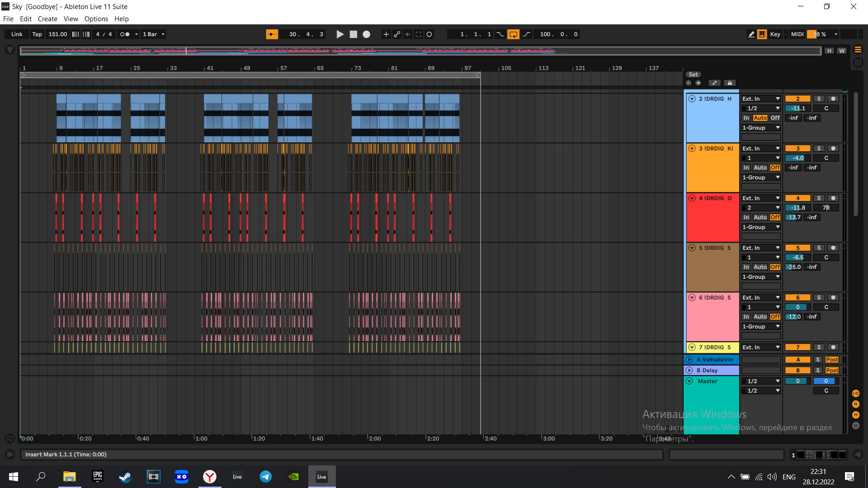Click the Set locator button
This screenshot has height=488, width=868.
[693, 75]
